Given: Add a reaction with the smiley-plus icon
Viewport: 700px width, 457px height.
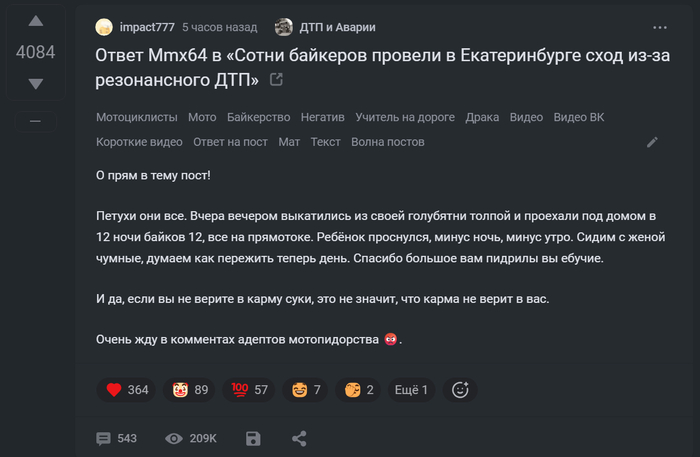Looking at the screenshot, I should [x=461, y=389].
